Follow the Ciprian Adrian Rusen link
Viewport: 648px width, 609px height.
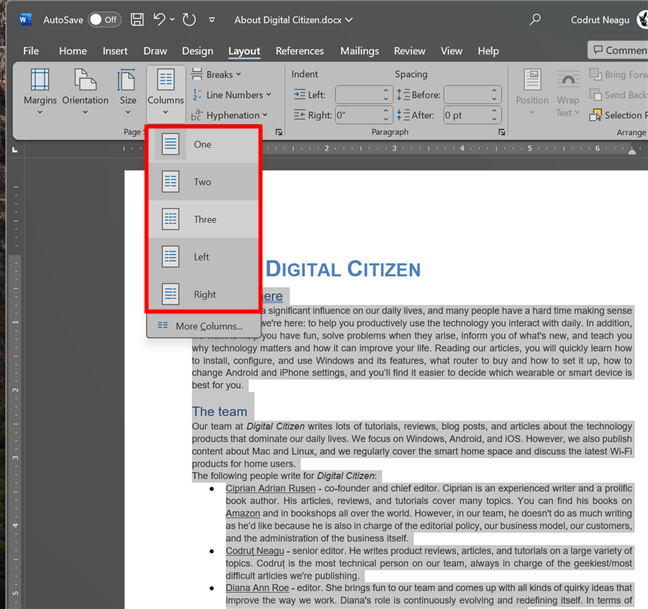[x=270, y=488]
